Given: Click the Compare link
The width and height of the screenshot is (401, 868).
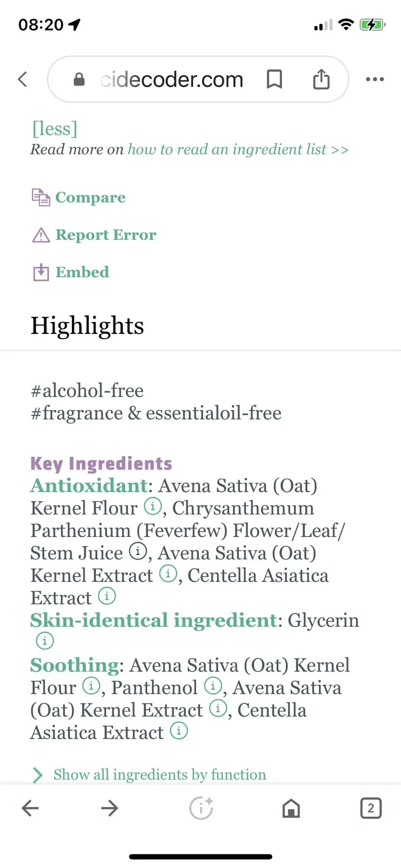Looking at the screenshot, I should click(x=90, y=197).
